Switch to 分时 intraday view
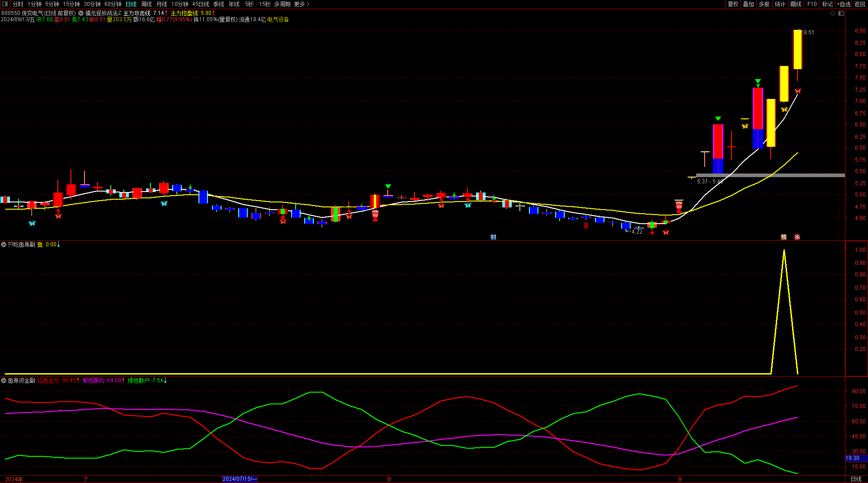 click(18, 4)
